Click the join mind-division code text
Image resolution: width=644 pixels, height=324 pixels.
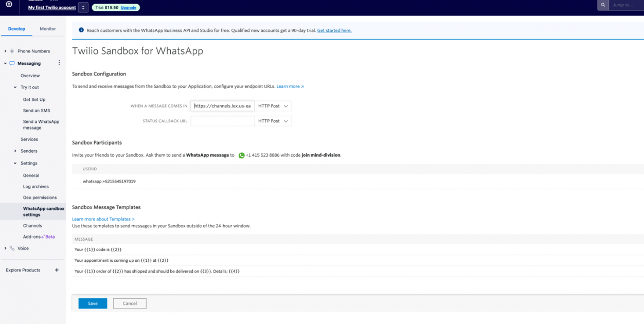point(321,155)
